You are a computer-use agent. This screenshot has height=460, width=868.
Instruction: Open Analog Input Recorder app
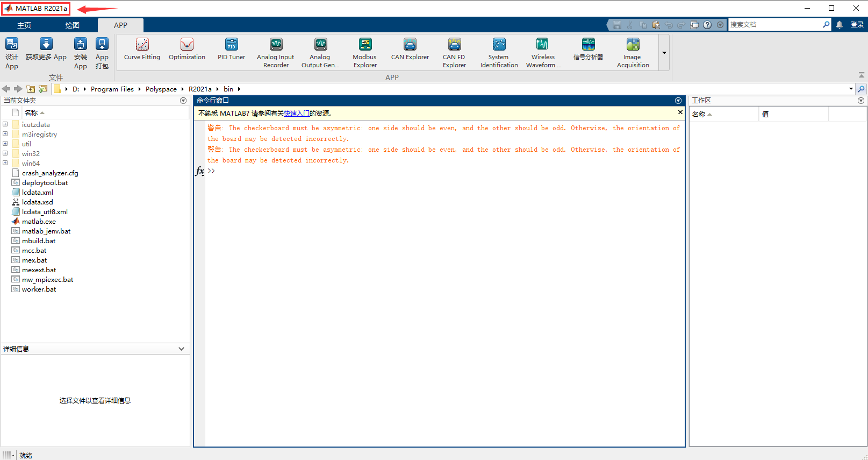tap(276, 53)
